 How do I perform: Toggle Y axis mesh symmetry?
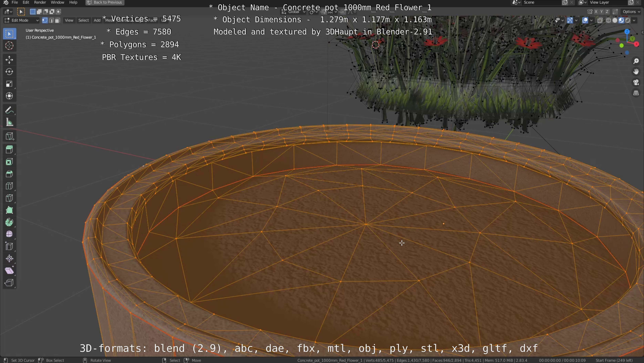click(601, 12)
